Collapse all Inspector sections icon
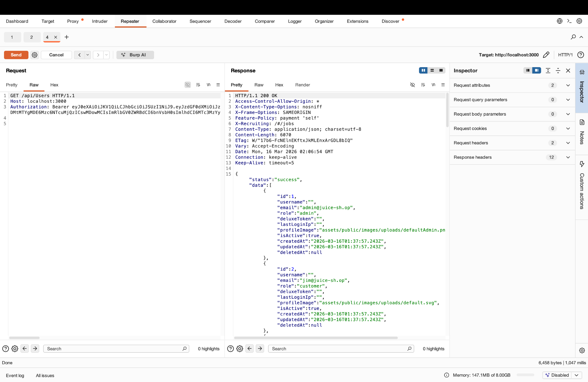The height and width of the screenshot is (382, 588). click(x=558, y=71)
